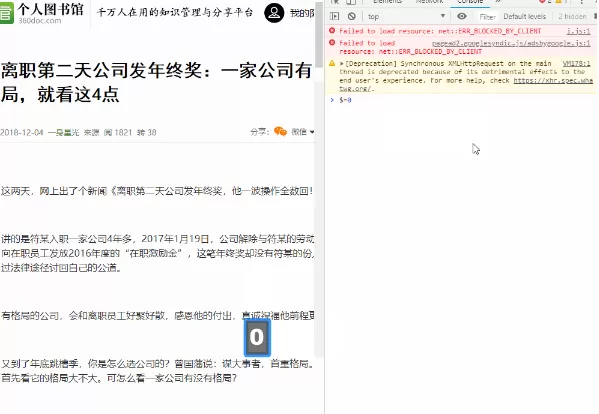This screenshot has height=414, width=599.
Task: Click the 360doc 个人图书馆 logo
Action: (x=42, y=13)
